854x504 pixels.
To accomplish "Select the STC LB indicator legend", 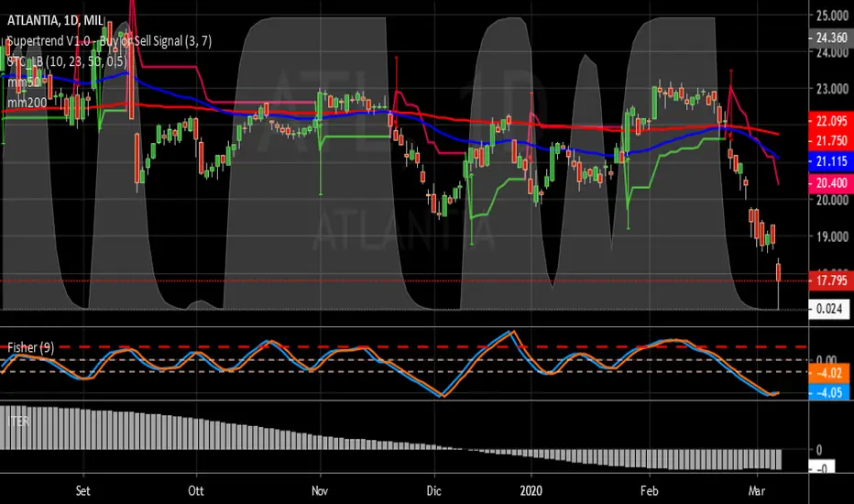I will tap(67, 61).
